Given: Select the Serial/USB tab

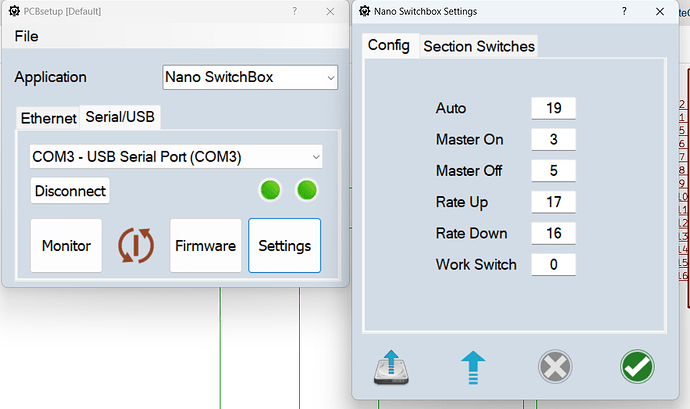Looking at the screenshot, I should 120,117.
